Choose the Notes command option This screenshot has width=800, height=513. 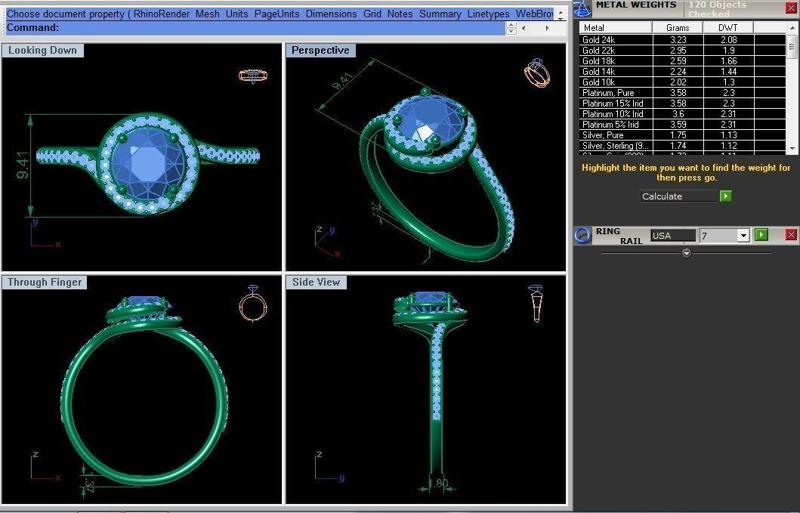coord(400,14)
